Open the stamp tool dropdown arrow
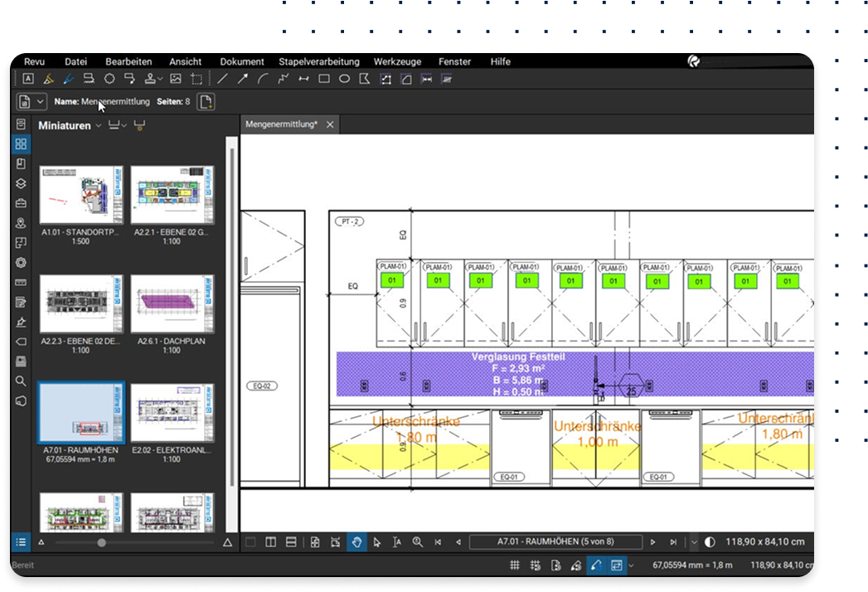 click(x=160, y=80)
